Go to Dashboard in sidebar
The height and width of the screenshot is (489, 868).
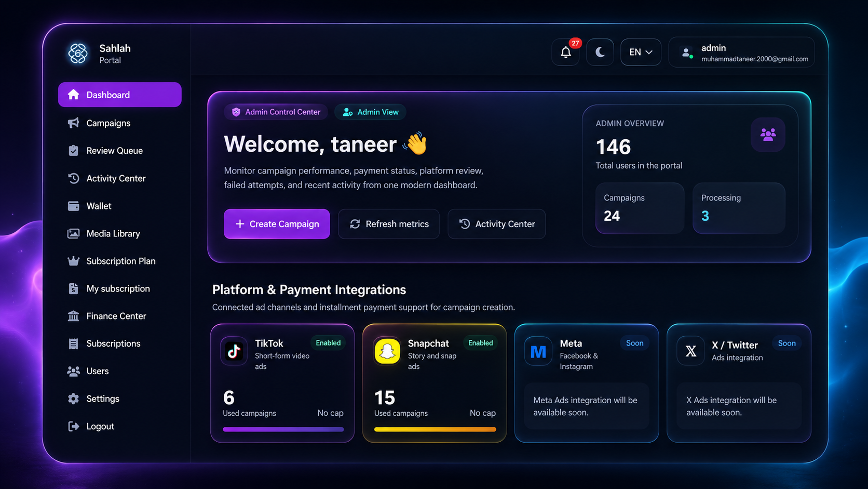tap(120, 95)
